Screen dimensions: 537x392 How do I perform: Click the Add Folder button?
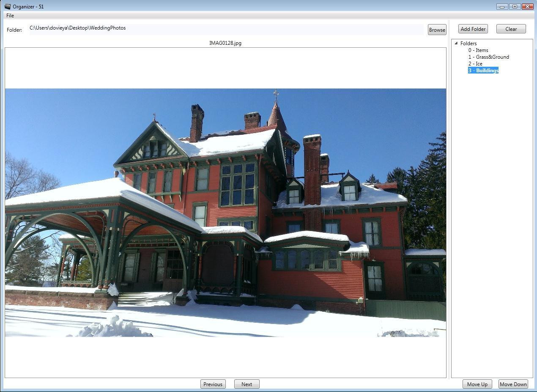click(x=473, y=29)
